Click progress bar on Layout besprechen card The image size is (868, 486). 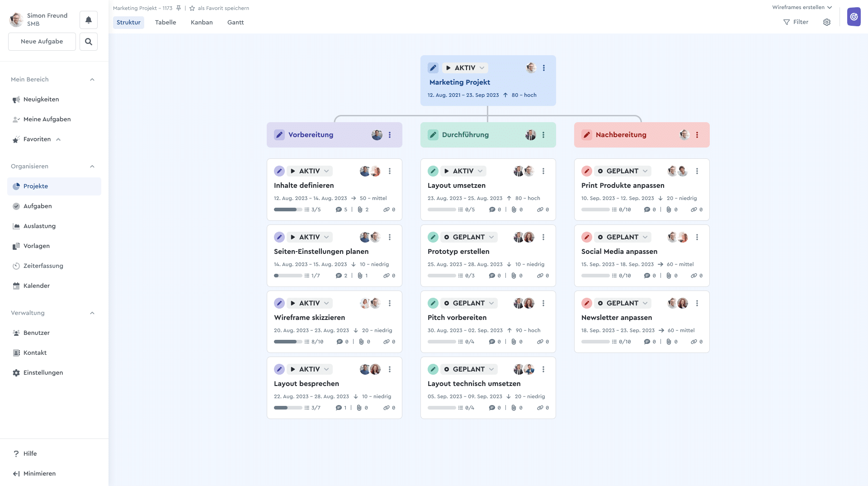click(x=288, y=408)
